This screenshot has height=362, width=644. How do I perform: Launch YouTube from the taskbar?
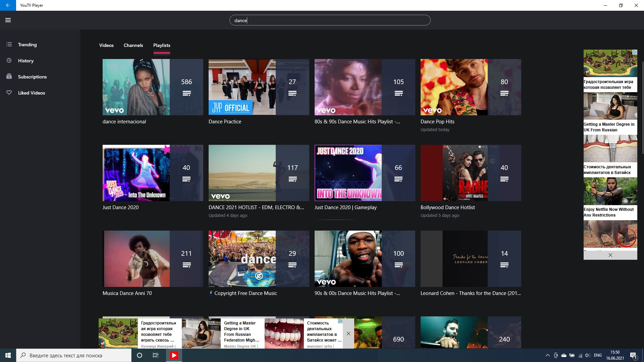click(174, 355)
